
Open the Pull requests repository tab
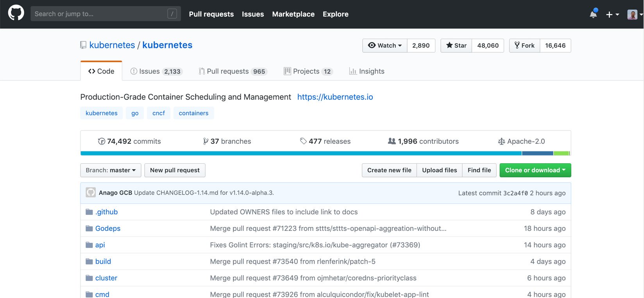click(233, 71)
